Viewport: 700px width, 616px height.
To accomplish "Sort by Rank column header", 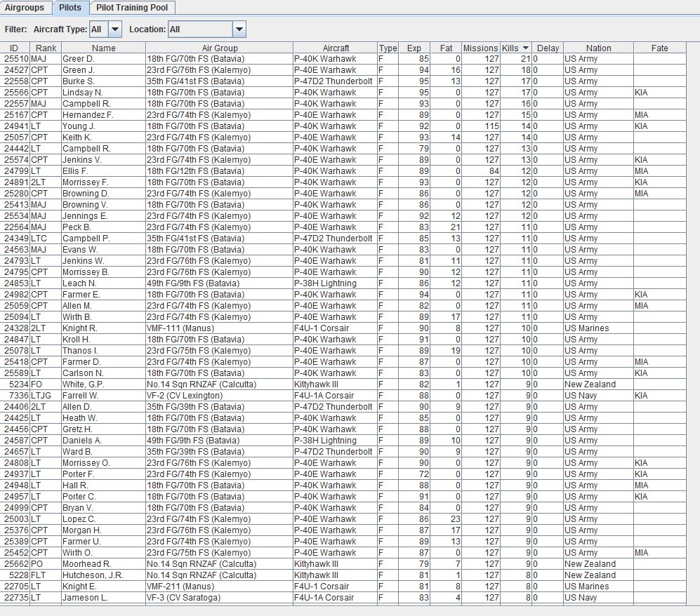I will point(46,48).
